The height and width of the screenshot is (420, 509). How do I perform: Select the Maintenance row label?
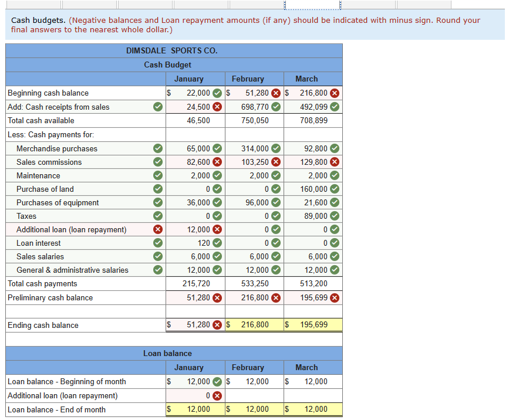coord(38,175)
